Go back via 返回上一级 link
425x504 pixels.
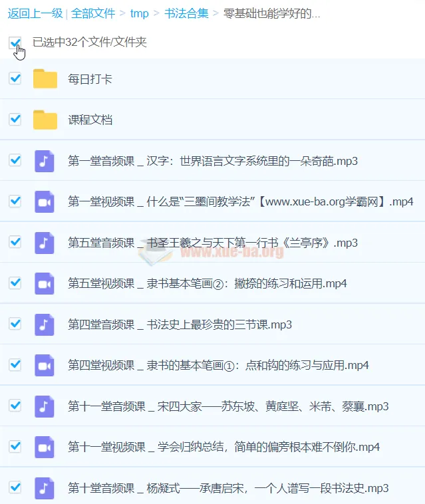[35, 13]
